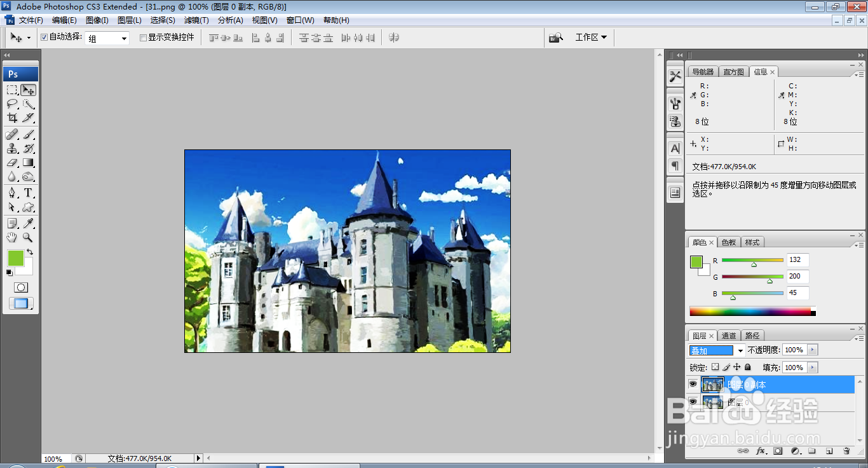Select the Brush tool
Screen dimensions: 868x468
point(28,134)
